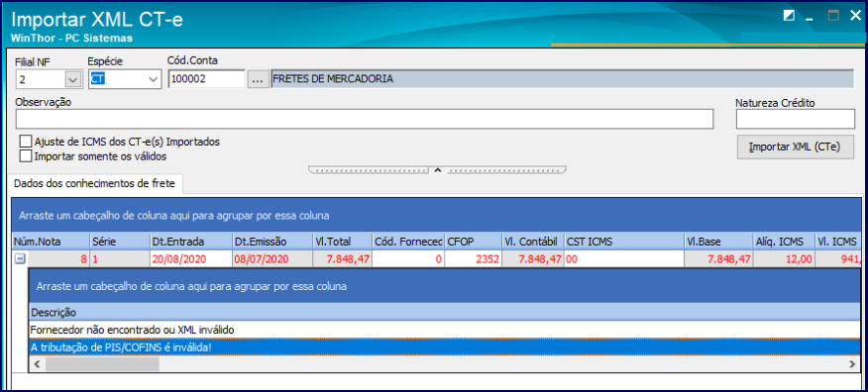The width and height of the screenshot is (868, 392).
Task: Click the Importar XML (CTe) button
Action: click(795, 147)
